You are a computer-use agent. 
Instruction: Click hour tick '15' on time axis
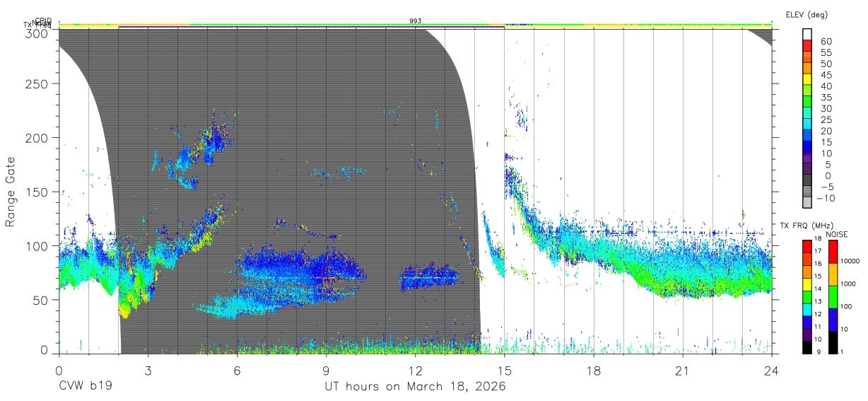tap(504, 370)
